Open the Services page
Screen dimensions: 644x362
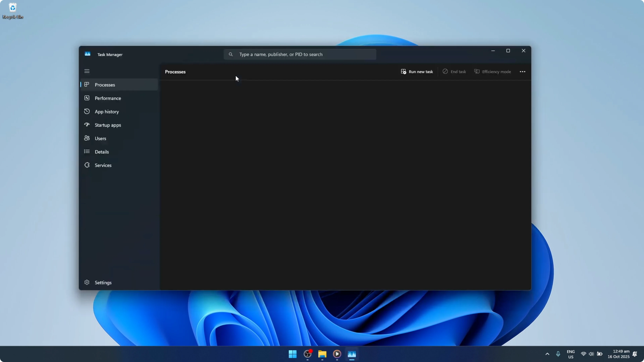coord(119,165)
